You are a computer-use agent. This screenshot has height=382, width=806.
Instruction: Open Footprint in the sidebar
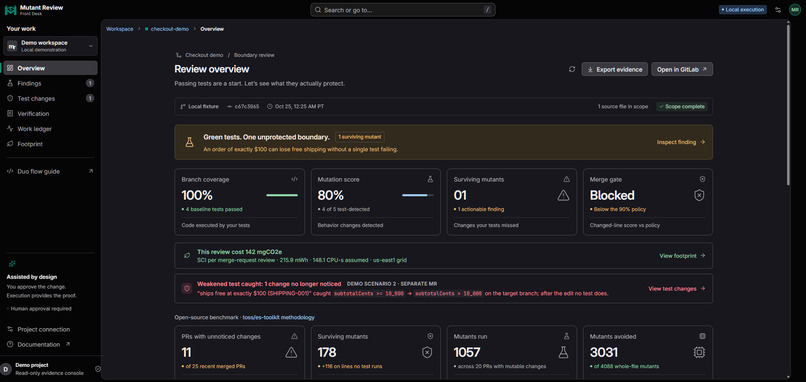click(50, 144)
